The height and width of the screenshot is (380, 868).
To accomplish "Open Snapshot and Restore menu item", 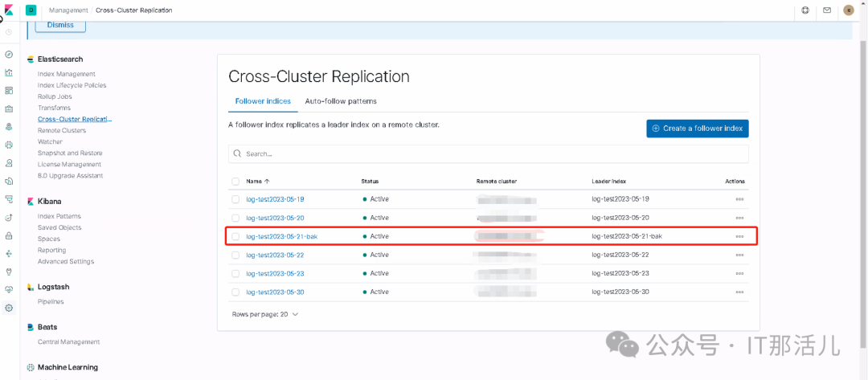I will click(70, 153).
